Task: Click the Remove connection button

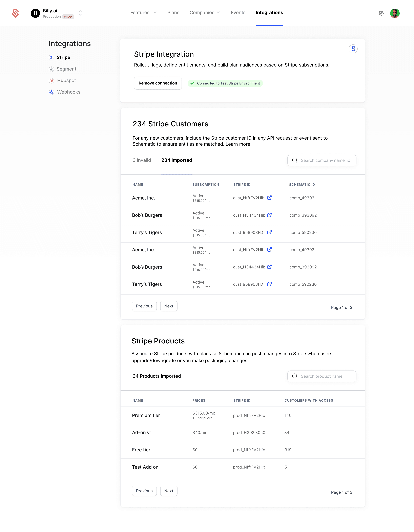Action: [x=158, y=83]
